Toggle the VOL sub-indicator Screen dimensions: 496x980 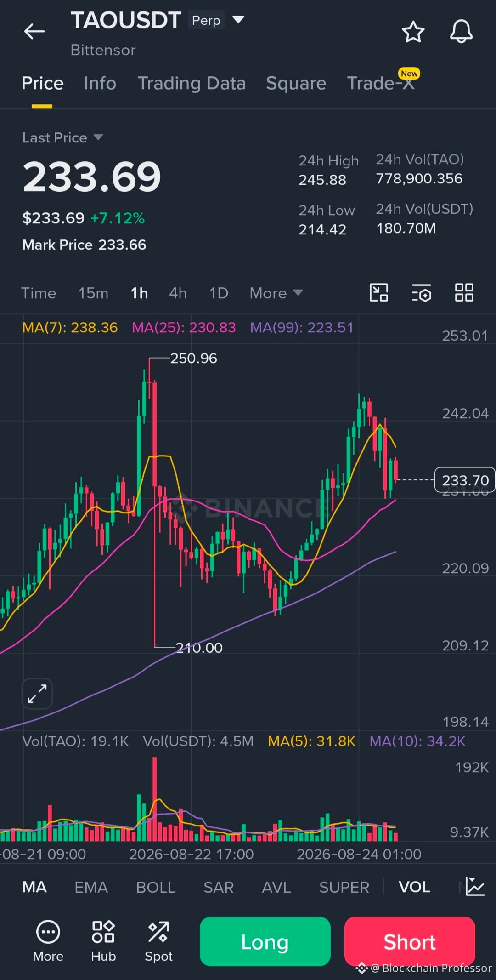tap(414, 887)
